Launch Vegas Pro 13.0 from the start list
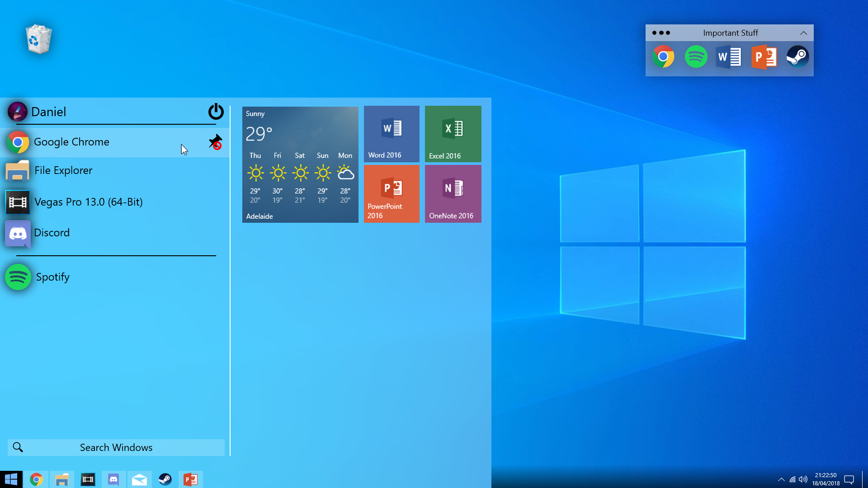868x488 pixels. [x=88, y=202]
